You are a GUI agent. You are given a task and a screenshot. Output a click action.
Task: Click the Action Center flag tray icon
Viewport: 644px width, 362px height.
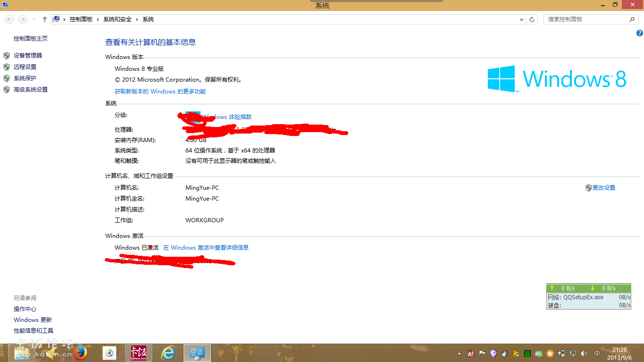[482, 353]
